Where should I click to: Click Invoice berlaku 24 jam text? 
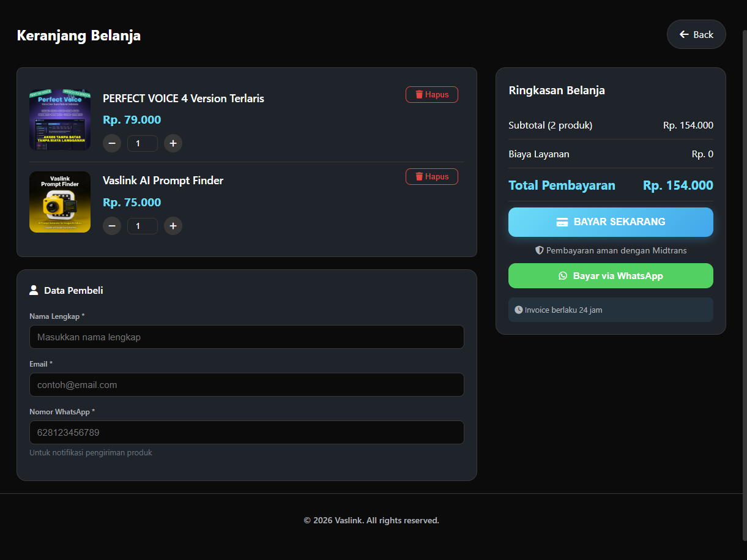click(x=563, y=310)
